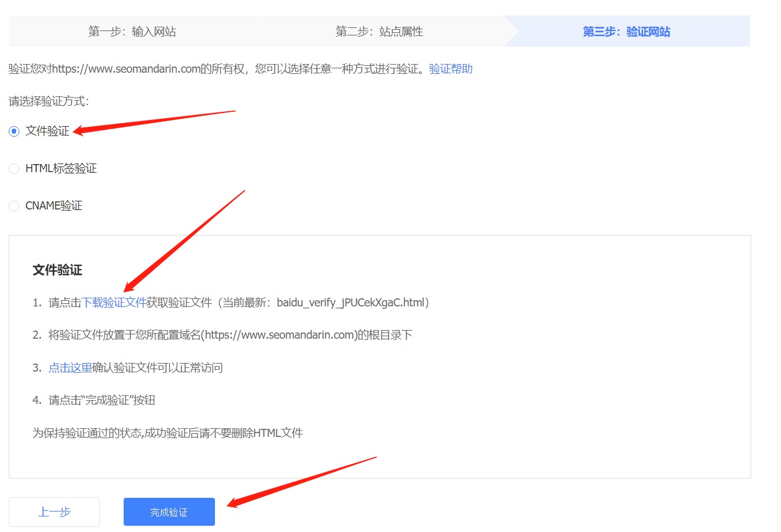
Task: Click the 请选择验证方式 prompt label
Action: pyautogui.click(x=46, y=100)
